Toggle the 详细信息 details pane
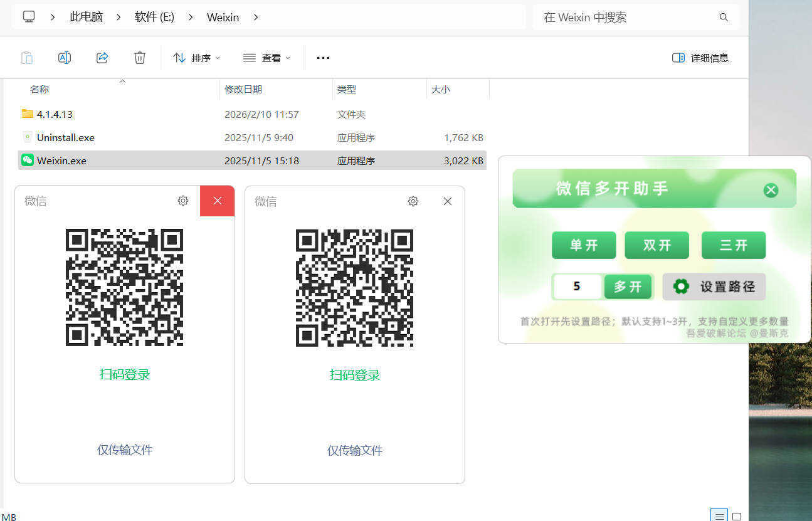 (700, 58)
